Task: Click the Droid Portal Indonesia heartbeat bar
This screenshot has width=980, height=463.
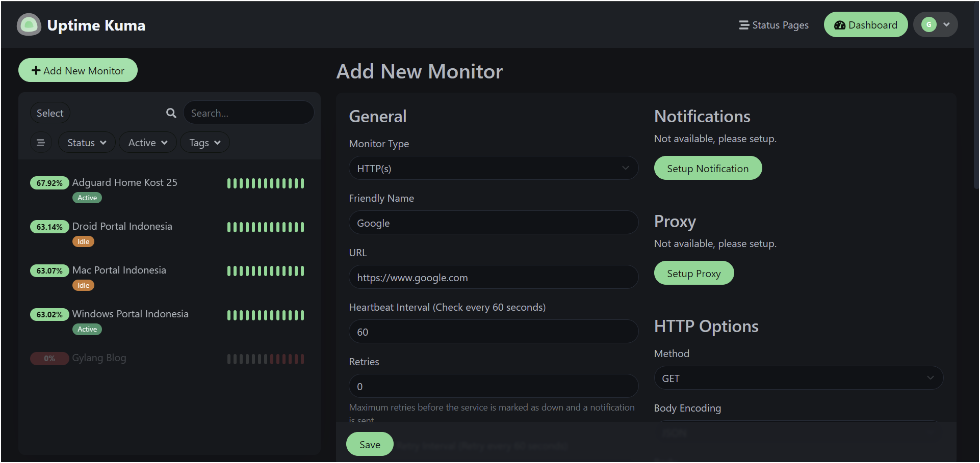Action: 266,227
